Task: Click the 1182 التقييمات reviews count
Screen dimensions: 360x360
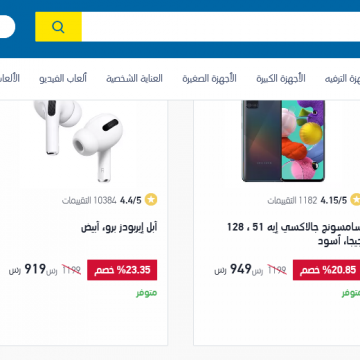Action: (x=292, y=200)
